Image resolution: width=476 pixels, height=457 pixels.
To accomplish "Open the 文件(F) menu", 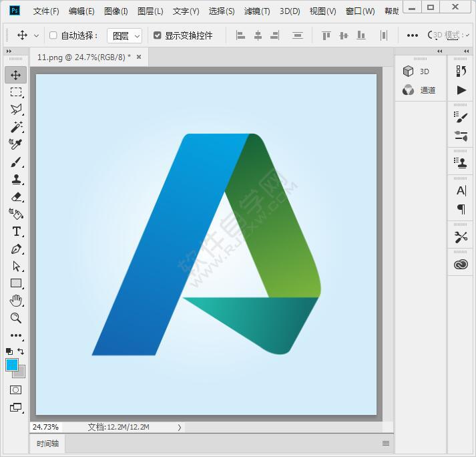I will pyautogui.click(x=46, y=11).
